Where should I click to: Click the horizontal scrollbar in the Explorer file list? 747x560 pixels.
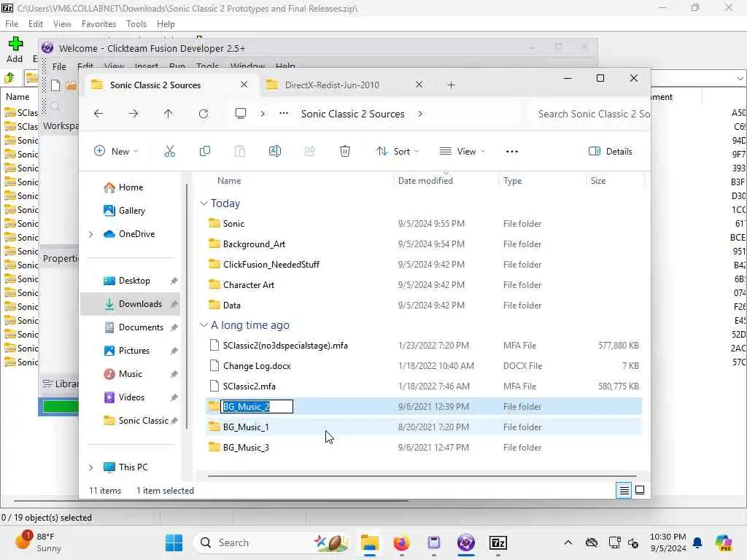[x=422, y=475]
